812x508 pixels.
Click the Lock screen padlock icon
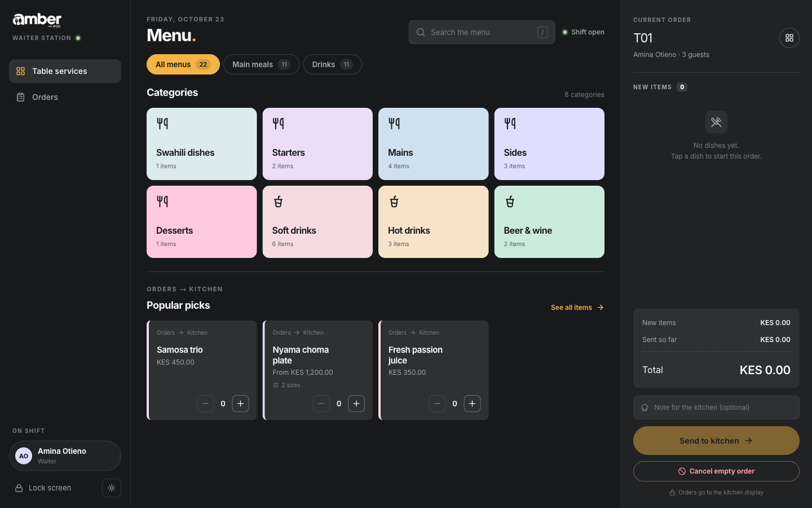pos(19,488)
